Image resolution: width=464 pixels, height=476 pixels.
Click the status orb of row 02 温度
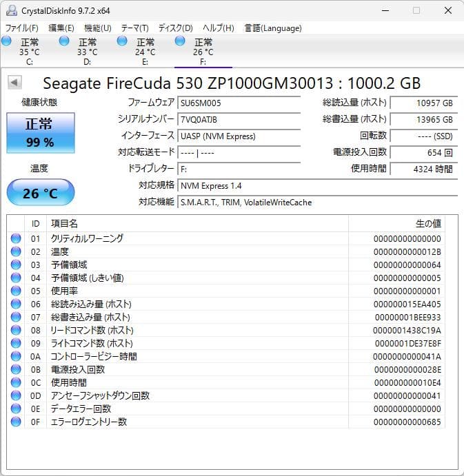click(x=16, y=251)
